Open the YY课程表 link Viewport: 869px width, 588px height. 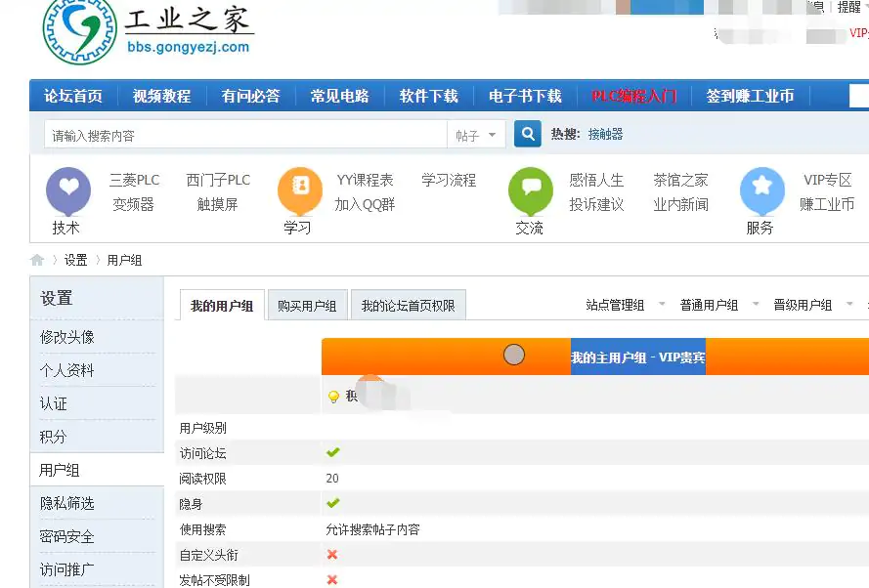pos(365,180)
